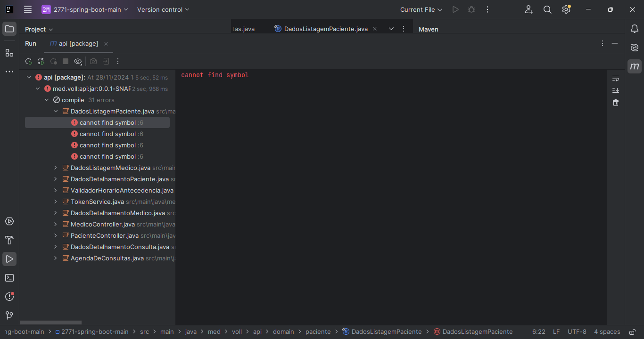Toggle soft-wrap in console output
Viewport: 644px width, 339px height.
(x=616, y=78)
